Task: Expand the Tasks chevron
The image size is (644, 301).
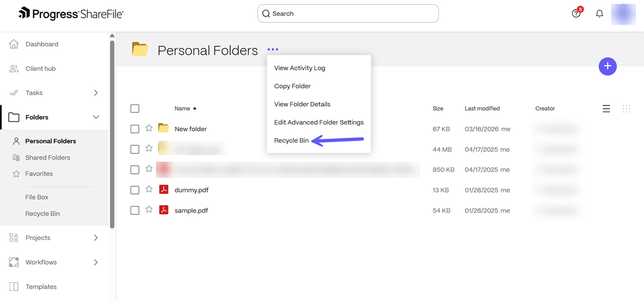Action: click(95, 93)
